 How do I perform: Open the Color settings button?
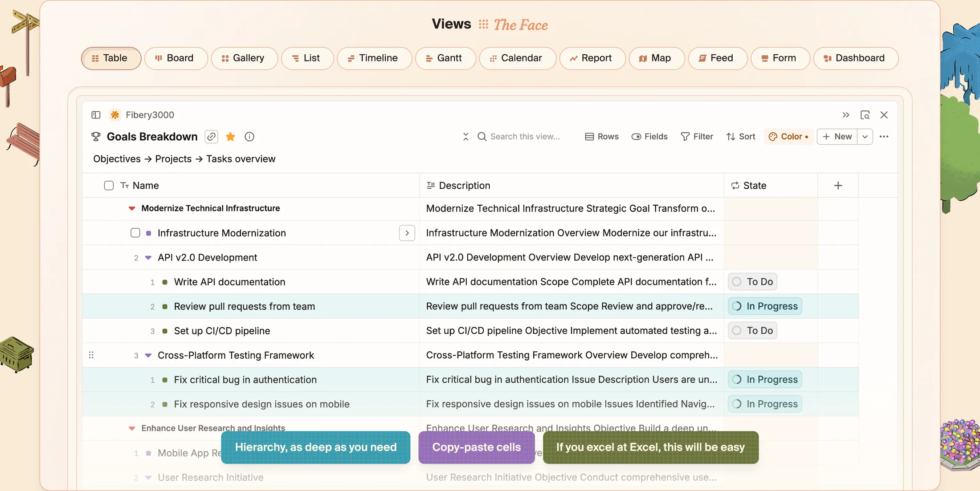click(788, 137)
